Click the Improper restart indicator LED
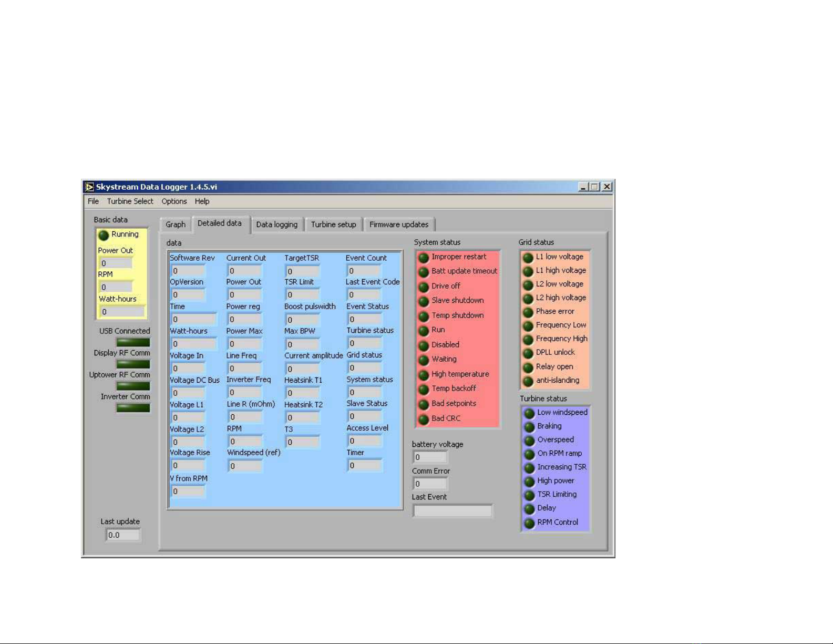 tap(423, 258)
